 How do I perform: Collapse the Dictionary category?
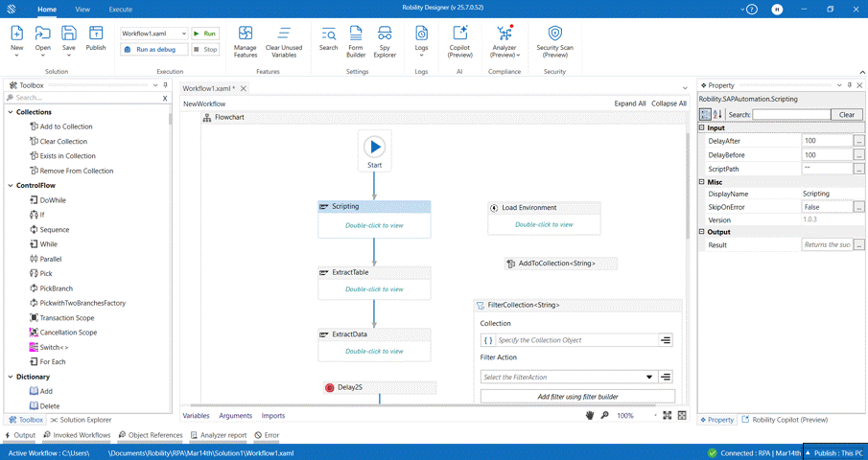(x=11, y=377)
